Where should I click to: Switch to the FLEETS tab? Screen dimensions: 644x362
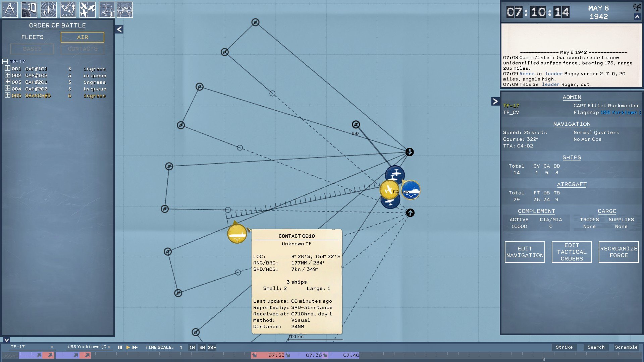coord(32,37)
